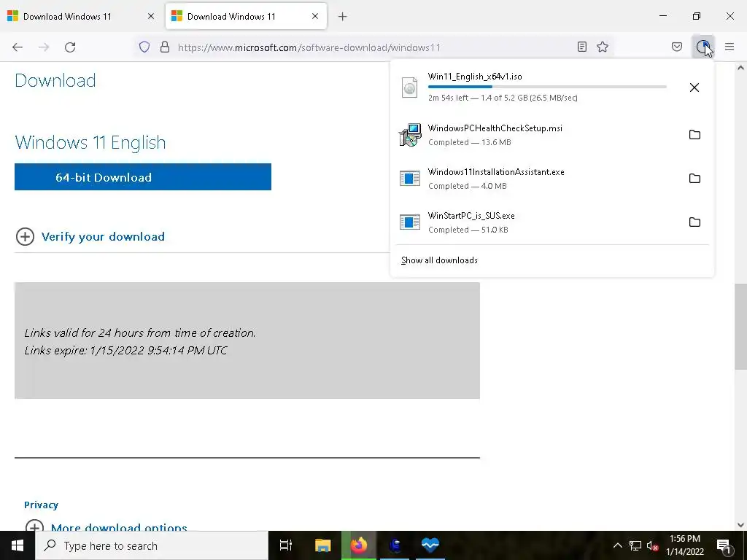Click the network status tray icon
This screenshot has height=560, width=747.
pos(635,545)
